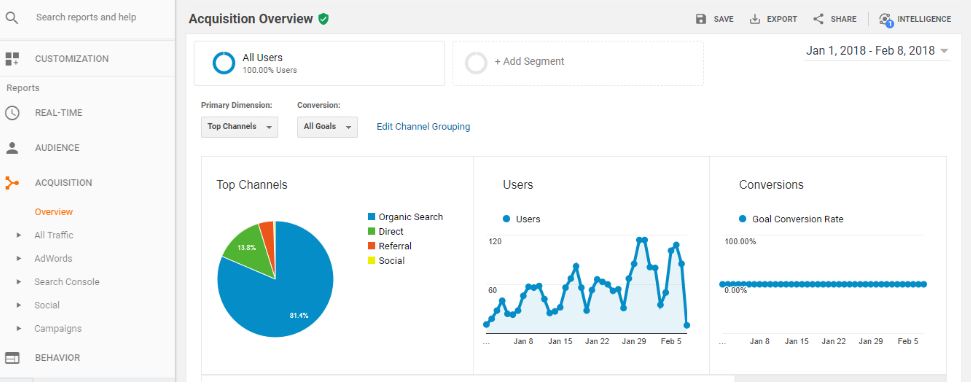Click the Behavior window icon
Viewport: 971px width, 384px height.
12,358
